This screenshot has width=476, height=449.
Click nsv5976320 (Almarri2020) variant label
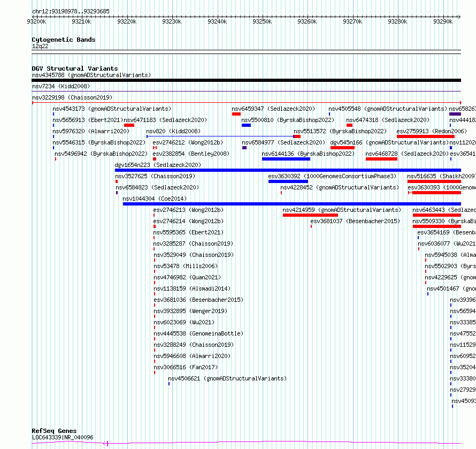(91, 131)
